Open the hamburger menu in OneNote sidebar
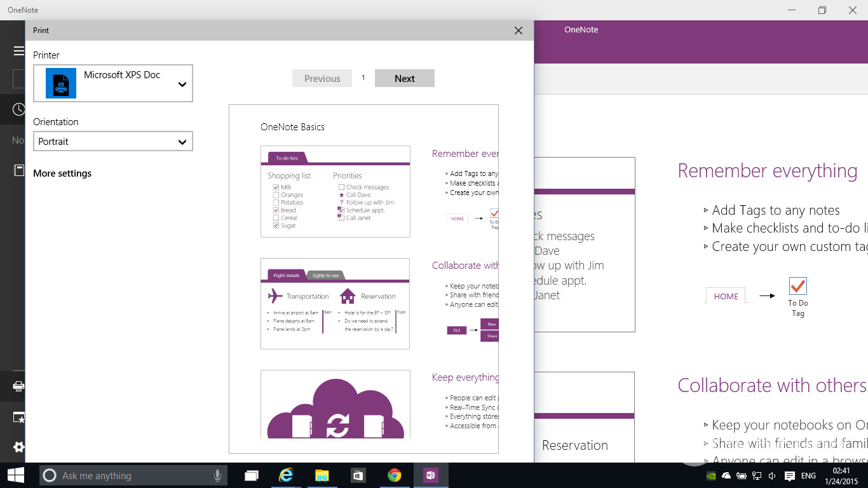The height and width of the screenshot is (488, 868). tap(18, 51)
